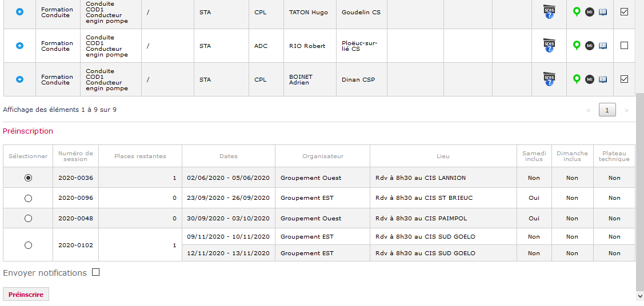Image resolution: width=644 pixels, height=306 pixels.
Task: Open book icon in BOINET Adrien row
Action: 602,79
